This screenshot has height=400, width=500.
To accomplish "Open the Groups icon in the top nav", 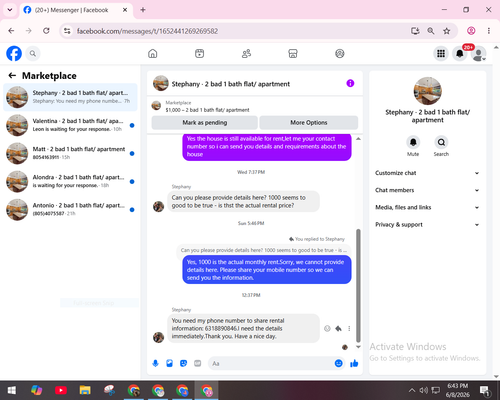I will (x=340, y=53).
